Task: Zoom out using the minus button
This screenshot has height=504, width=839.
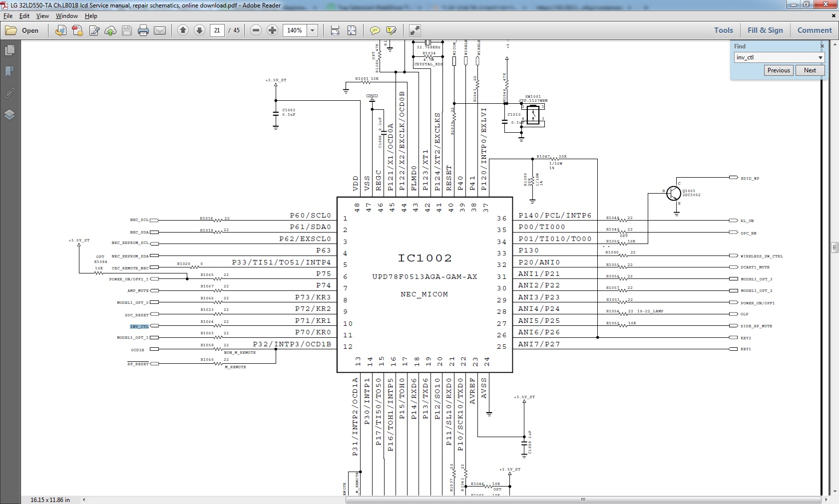Action: (x=256, y=30)
